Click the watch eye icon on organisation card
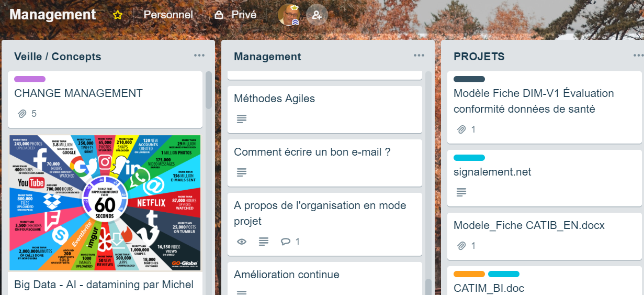This screenshot has width=644, height=295. 242,242
